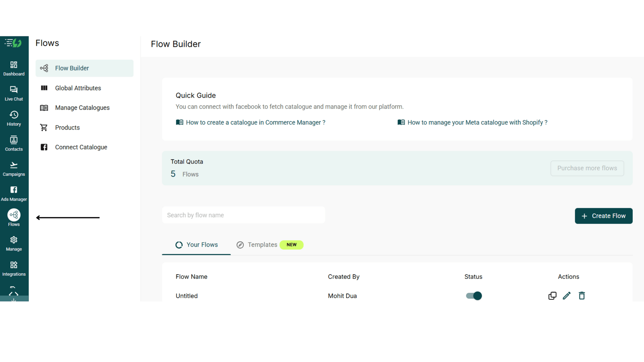Open Campaigns from the sidebar
Image resolution: width=644 pixels, height=362 pixels.
14,169
